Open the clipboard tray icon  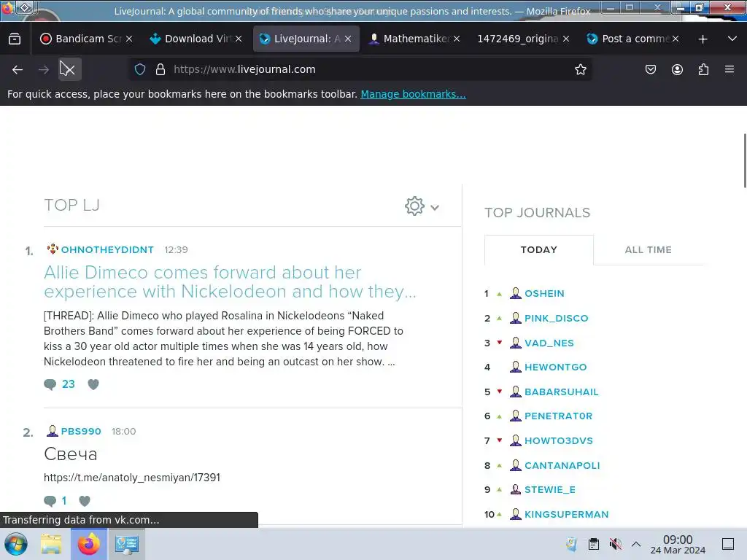pos(594,544)
